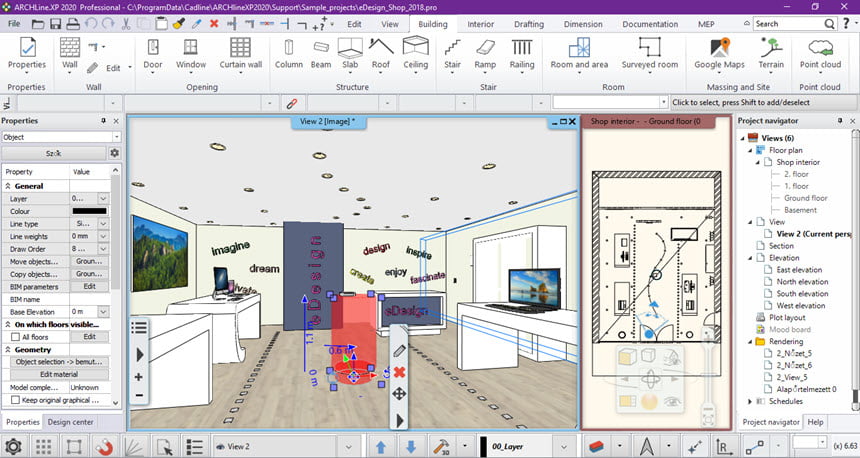Screen dimensions: 860x458
Task: Click the Szűk button
Action: 54,153
